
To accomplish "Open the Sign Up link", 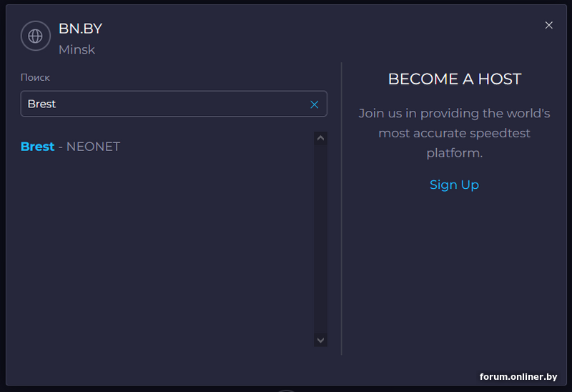I will pyautogui.click(x=454, y=185).
